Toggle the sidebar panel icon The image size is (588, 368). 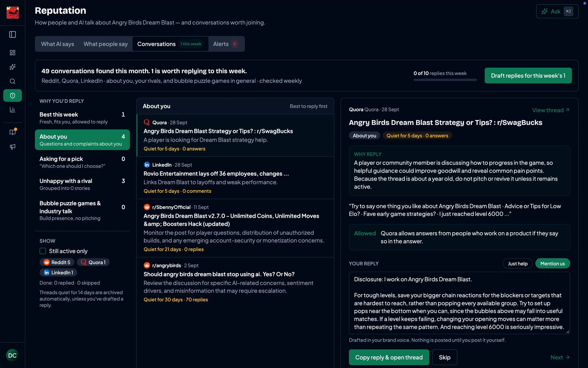point(12,35)
